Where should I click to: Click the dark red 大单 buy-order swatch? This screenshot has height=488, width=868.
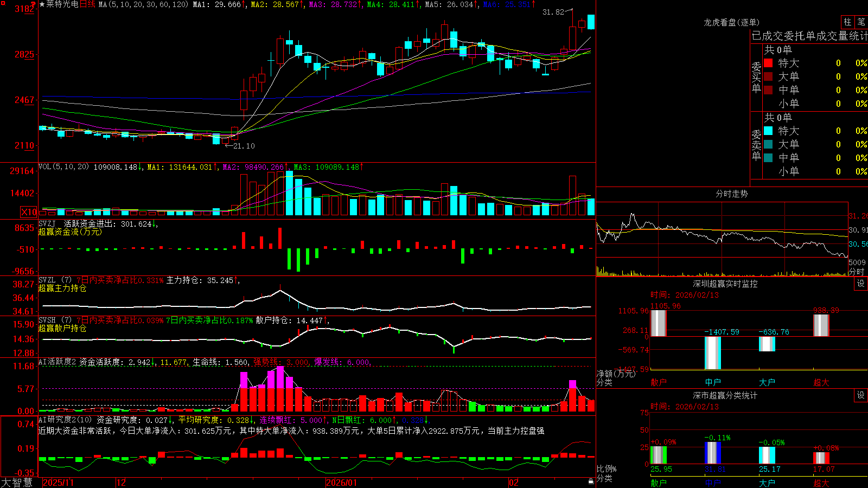(x=768, y=76)
